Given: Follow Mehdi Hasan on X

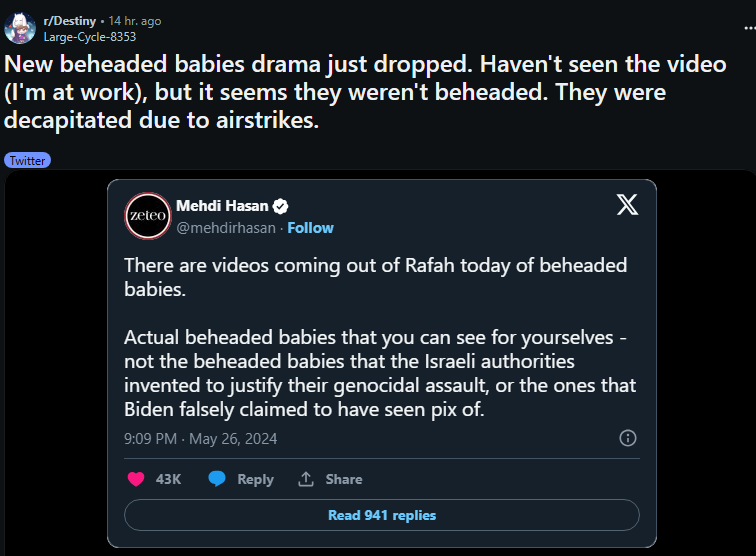Looking at the screenshot, I should [x=310, y=228].
